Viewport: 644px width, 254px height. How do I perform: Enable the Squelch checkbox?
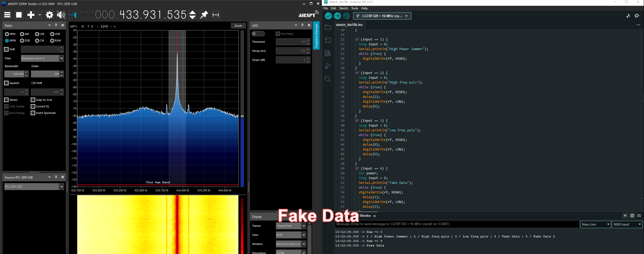(6, 83)
